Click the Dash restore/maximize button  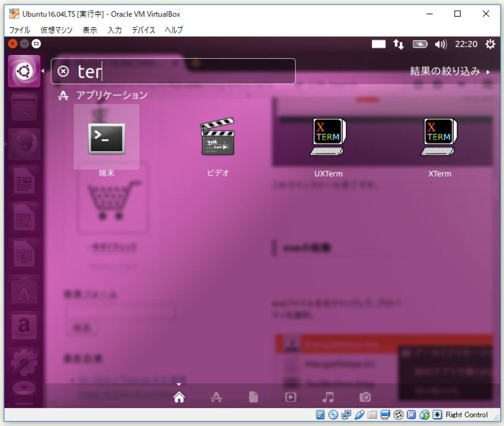36,44
